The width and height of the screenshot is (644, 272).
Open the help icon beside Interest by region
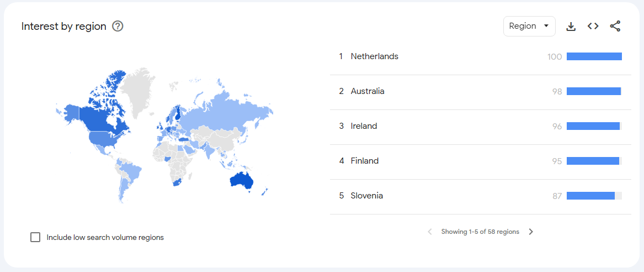(x=118, y=27)
